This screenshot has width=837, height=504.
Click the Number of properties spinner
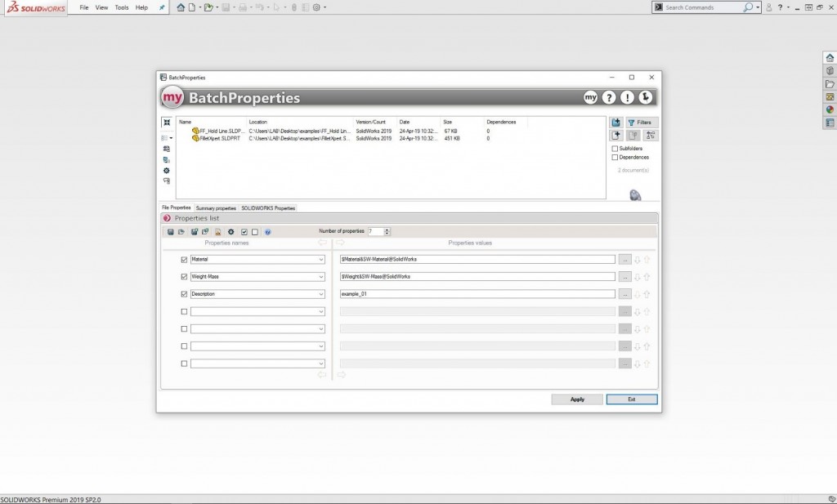coord(387,231)
